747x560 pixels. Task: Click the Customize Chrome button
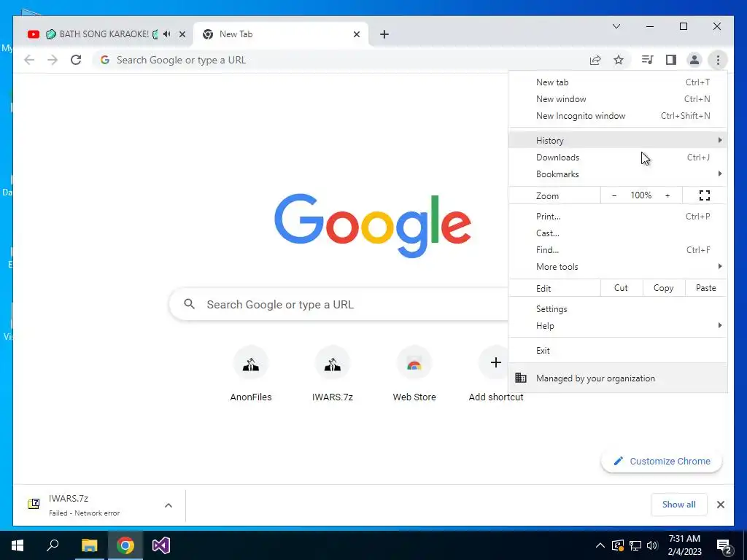(662, 461)
